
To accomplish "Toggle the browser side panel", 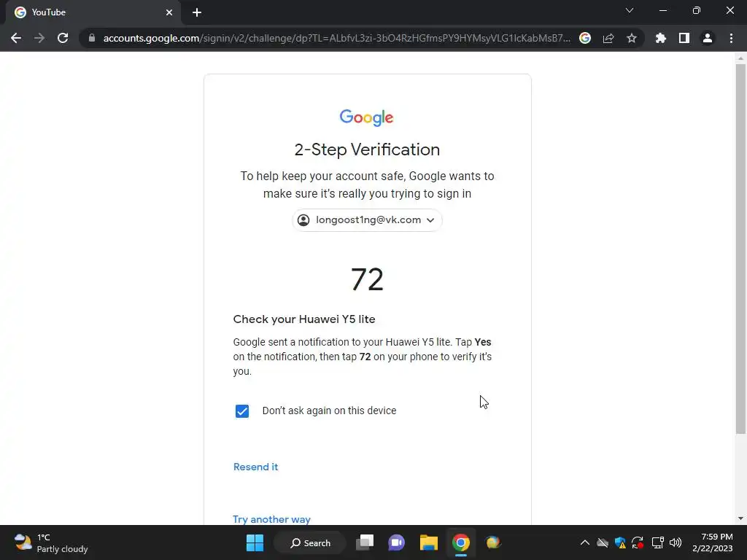I will (684, 38).
